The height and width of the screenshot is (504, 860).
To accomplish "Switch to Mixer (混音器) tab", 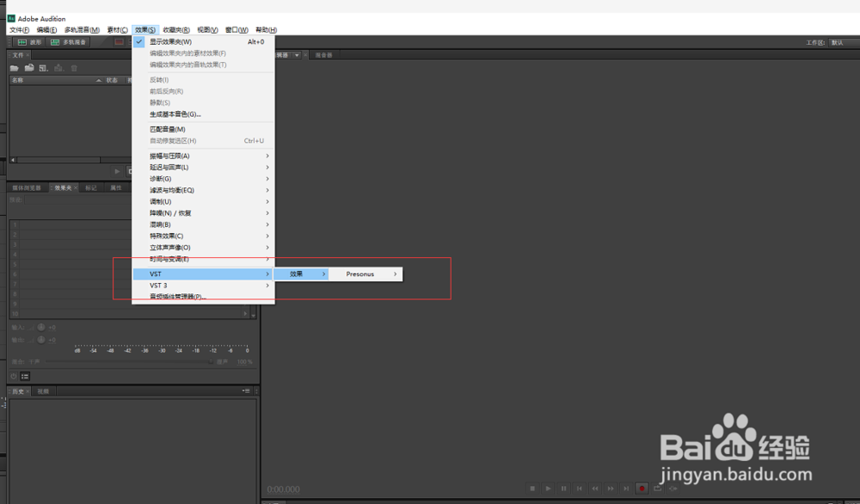I will pyautogui.click(x=323, y=55).
